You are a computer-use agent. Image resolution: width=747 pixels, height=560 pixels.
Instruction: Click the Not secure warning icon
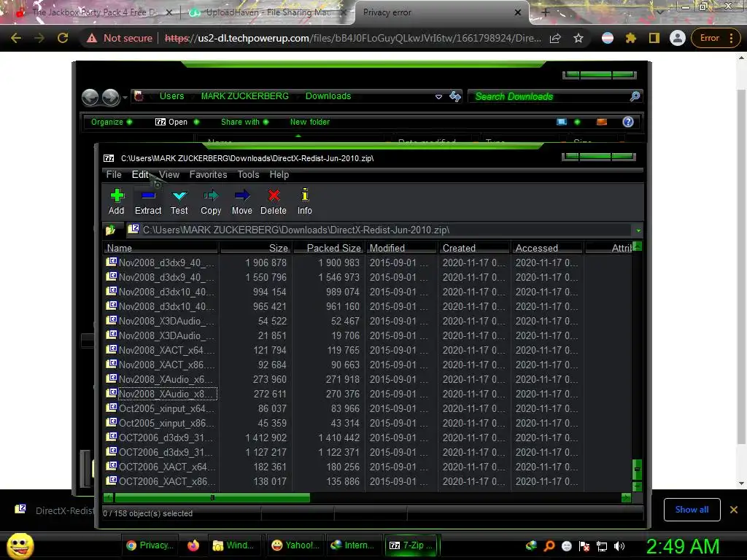[x=91, y=38]
